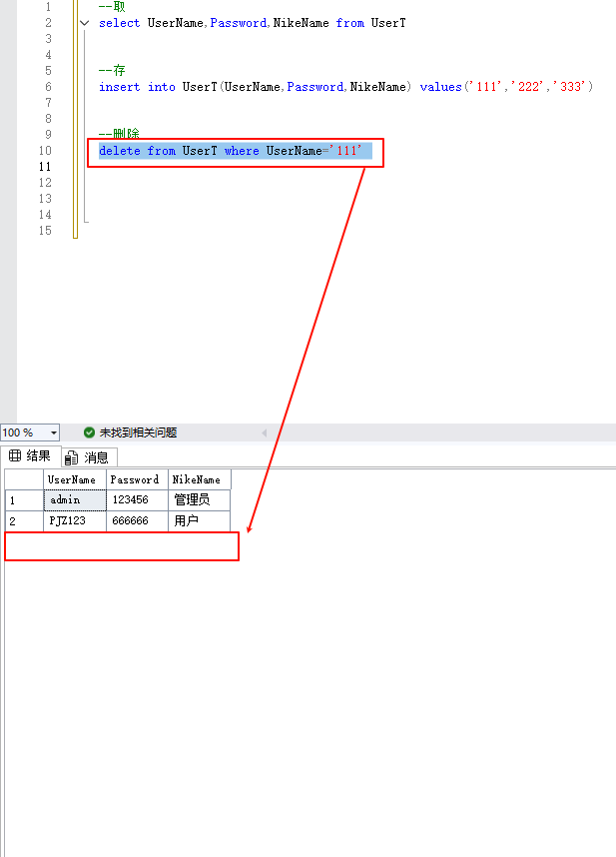Select the UserName column header
Viewport: 616px width, 857px height.
pyautogui.click(x=74, y=479)
